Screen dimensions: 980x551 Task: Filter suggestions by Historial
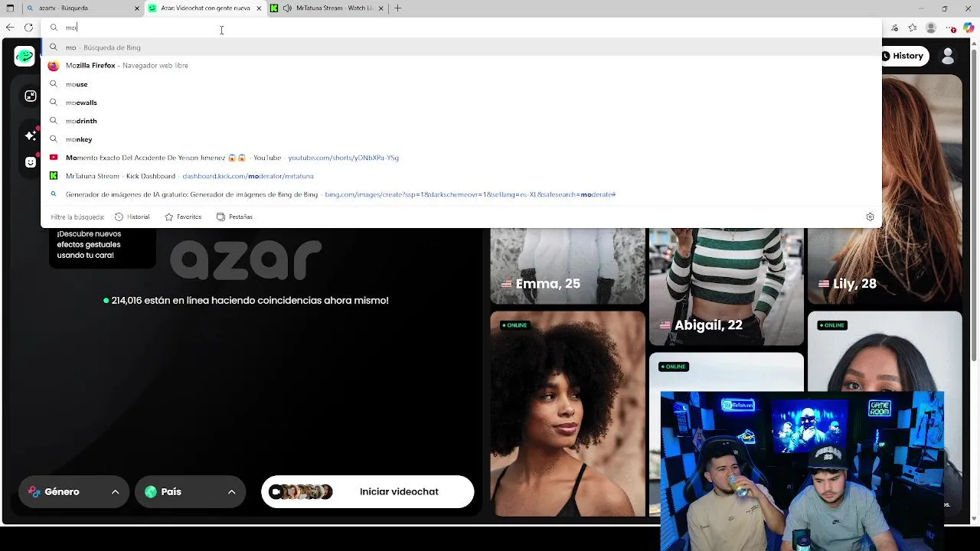tap(132, 217)
